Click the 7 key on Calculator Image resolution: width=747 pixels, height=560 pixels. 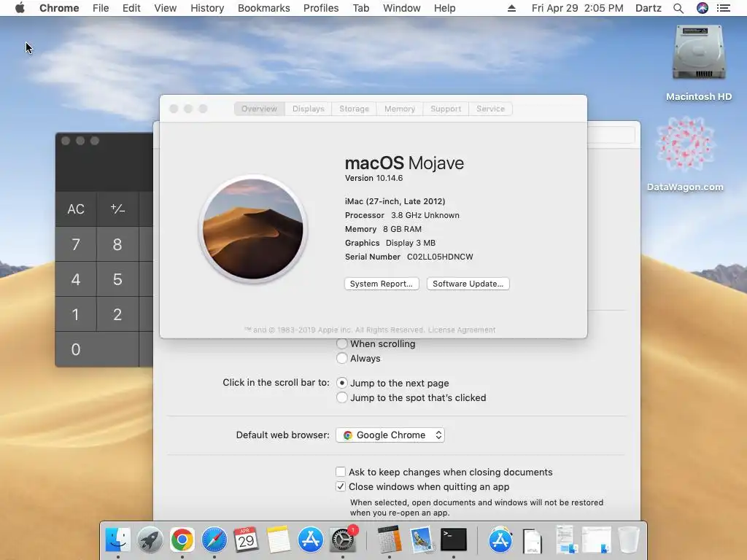[76, 244]
